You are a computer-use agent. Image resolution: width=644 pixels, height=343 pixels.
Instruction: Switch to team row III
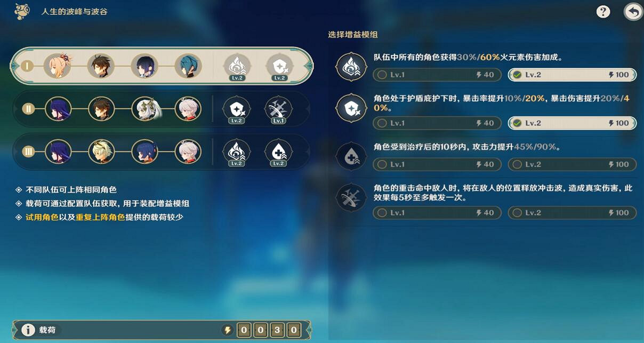click(x=161, y=152)
